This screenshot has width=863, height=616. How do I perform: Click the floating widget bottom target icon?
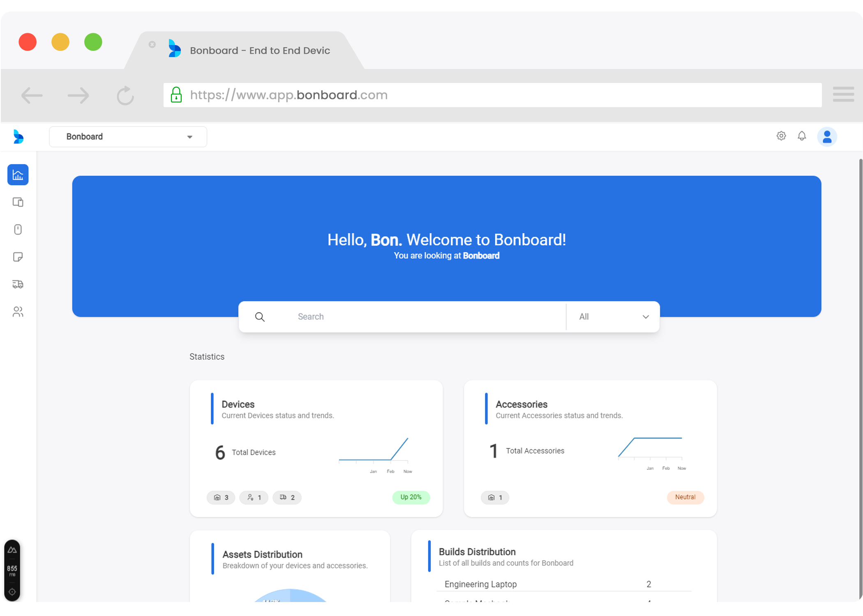tap(12, 592)
